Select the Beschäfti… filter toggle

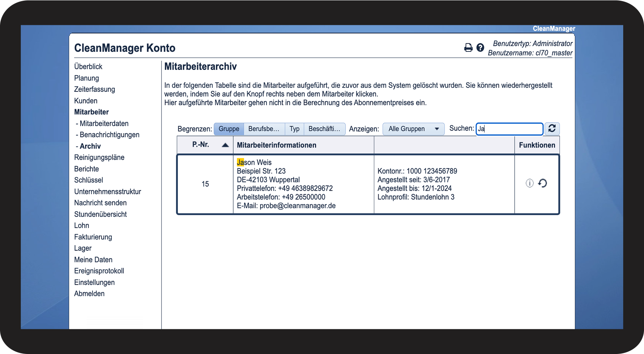pyautogui.click(x=324, y=129)
